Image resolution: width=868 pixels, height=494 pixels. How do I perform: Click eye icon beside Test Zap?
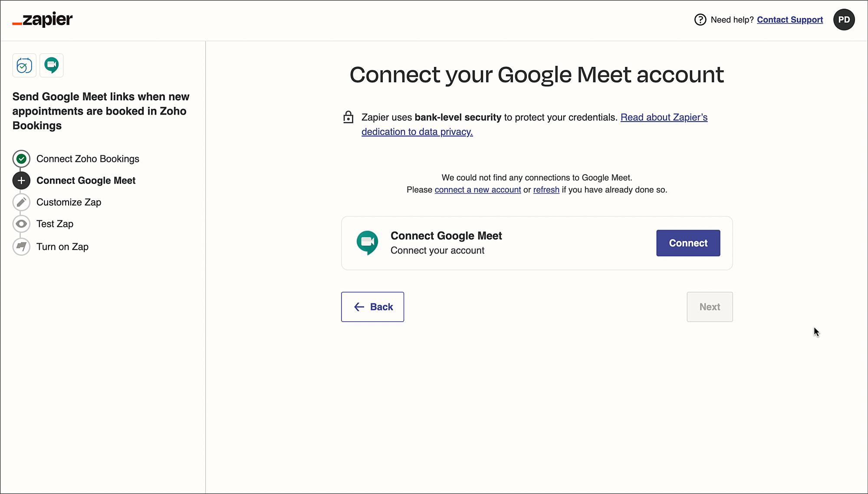pos(21,224)
